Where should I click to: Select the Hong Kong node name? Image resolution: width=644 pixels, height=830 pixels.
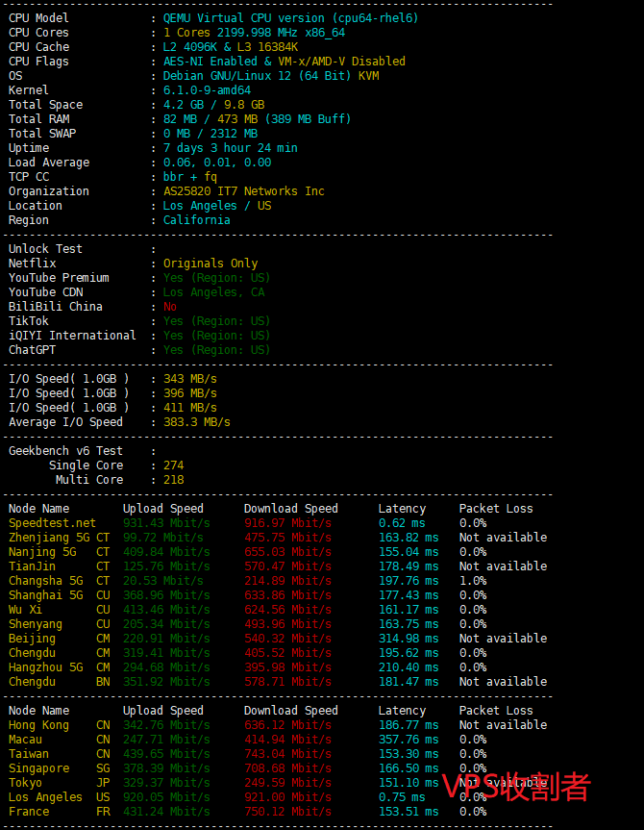38,725
